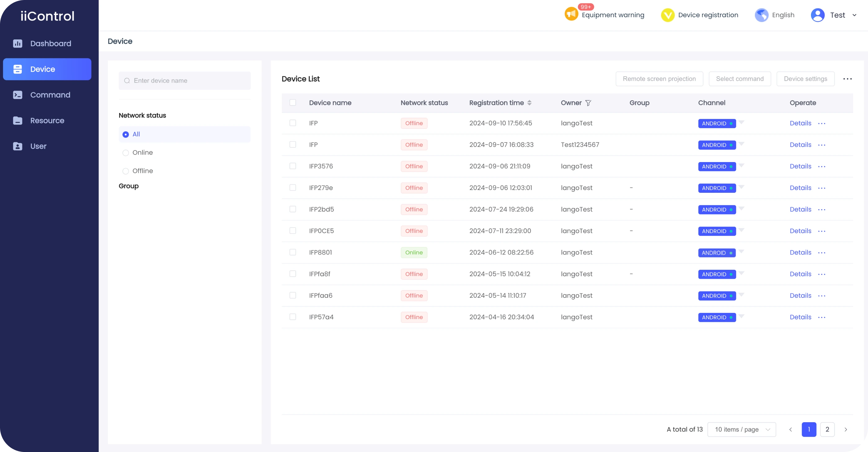The height and width of the screenshot is (452, 868).
Task: Click the Remote screen projection button
Action: pyautogui.click(x=659, y=79)
